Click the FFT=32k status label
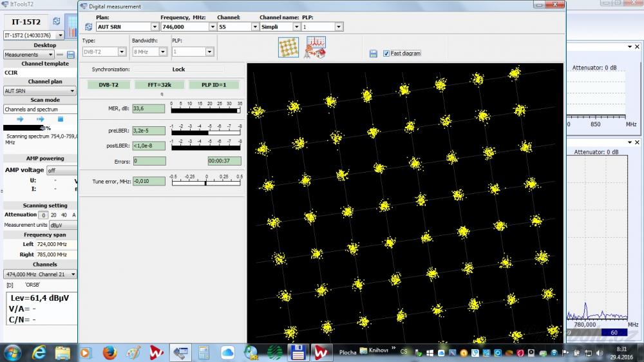The width and height of the screenshot is (644, 362). pyautogui.click(x=159, y=85)
